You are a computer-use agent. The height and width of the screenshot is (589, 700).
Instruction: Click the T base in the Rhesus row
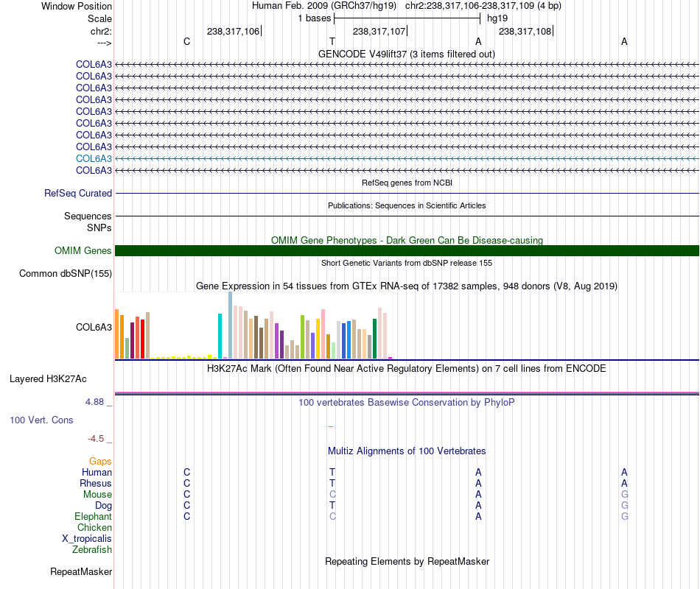point(332,483)
